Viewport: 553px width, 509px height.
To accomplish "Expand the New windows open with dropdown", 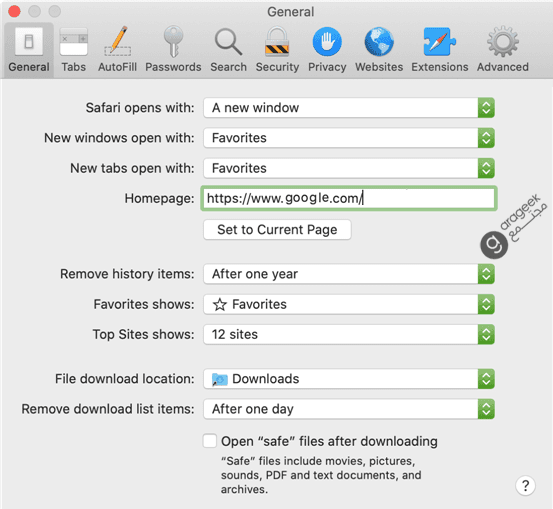I will (x=349, y=138).
